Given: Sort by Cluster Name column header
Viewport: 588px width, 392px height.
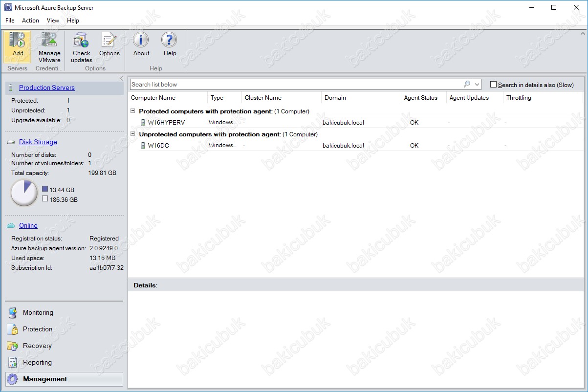Looking at the screenshot, I should pos(282,98).
